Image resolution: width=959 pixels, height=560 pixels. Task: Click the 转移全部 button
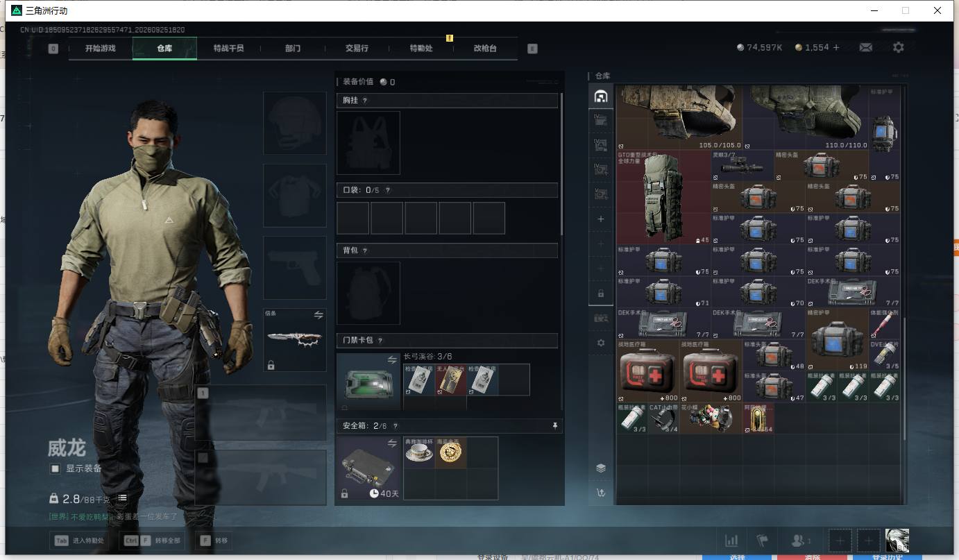click(x=152, y=541)
